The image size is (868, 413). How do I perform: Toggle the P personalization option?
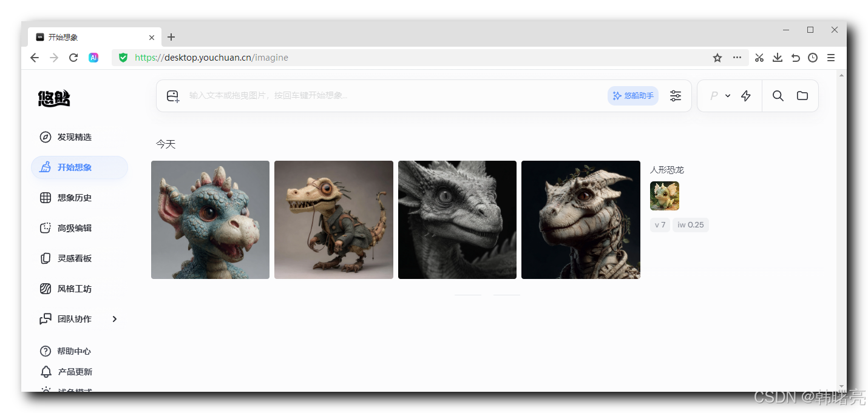pyautogui.click(x=714, y=96)
